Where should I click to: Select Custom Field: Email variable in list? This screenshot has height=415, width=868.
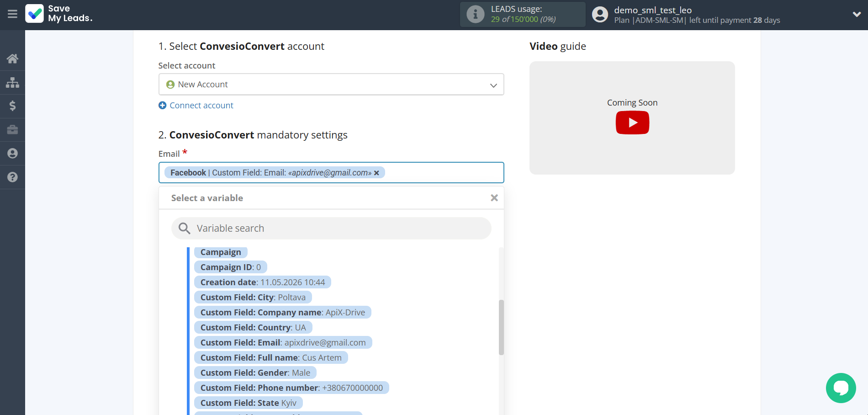point(283,343)
